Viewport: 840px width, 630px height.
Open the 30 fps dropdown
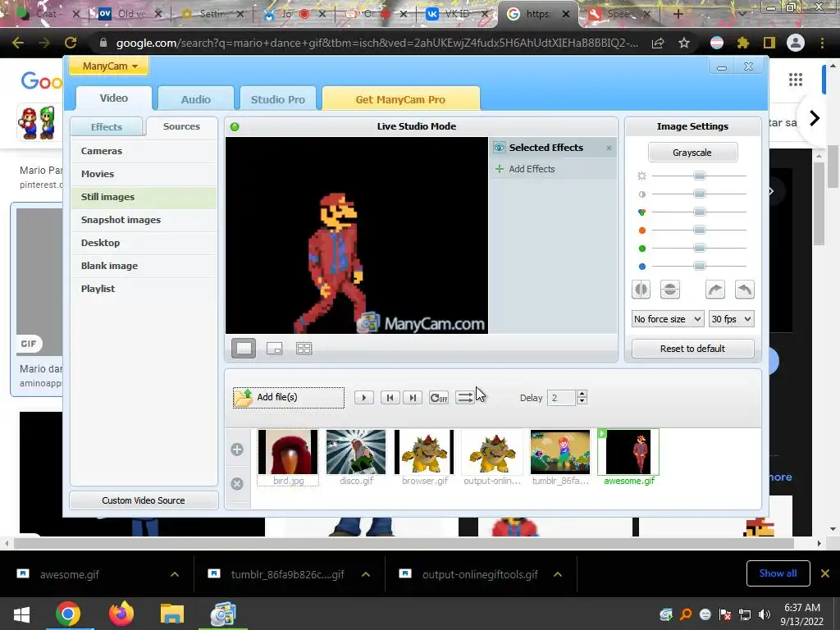731,319
